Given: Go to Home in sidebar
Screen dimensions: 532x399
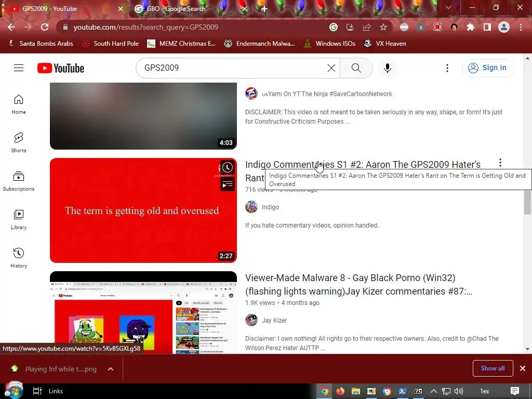Looking at the screenshot, I should [19, 104].
